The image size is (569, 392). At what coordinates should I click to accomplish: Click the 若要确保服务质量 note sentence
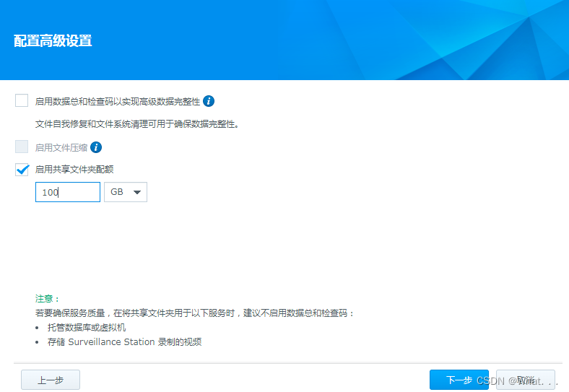click(x=194, y=313)
